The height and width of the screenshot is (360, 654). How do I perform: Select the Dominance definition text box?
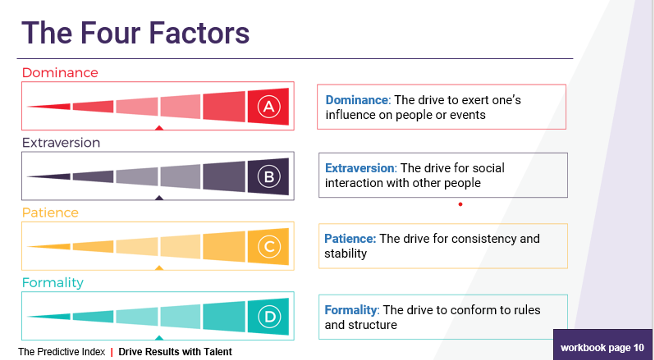[442, 107]
